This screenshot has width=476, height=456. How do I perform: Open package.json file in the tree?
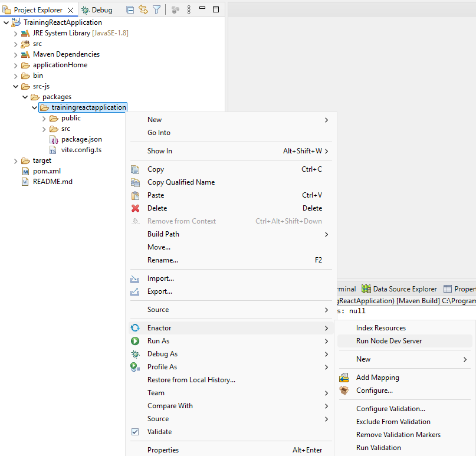pos(81,139)
